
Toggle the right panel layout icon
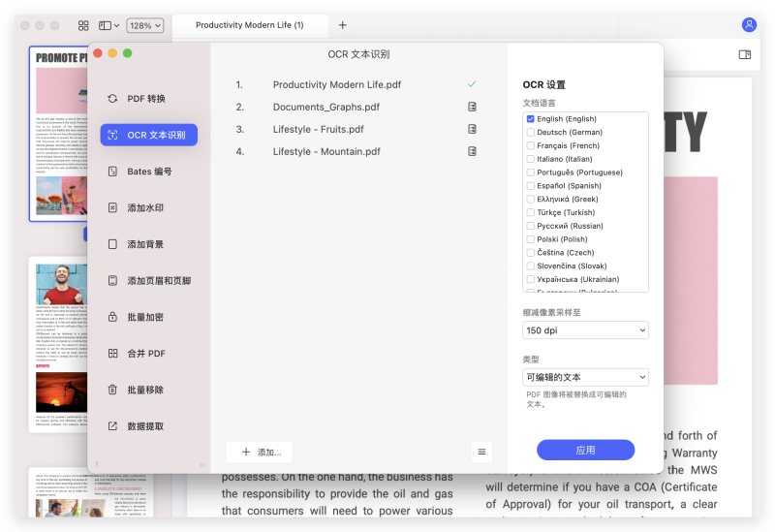pyautogui.click(x=745, y=55)
